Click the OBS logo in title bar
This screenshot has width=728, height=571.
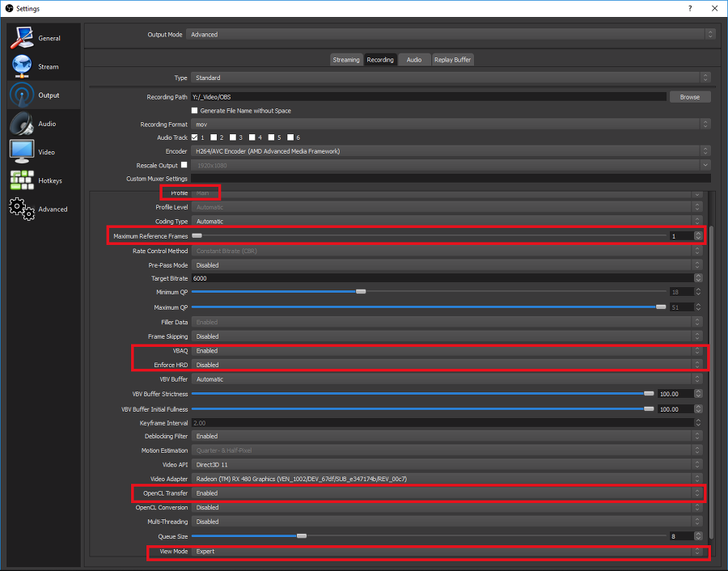coord(8,8)
